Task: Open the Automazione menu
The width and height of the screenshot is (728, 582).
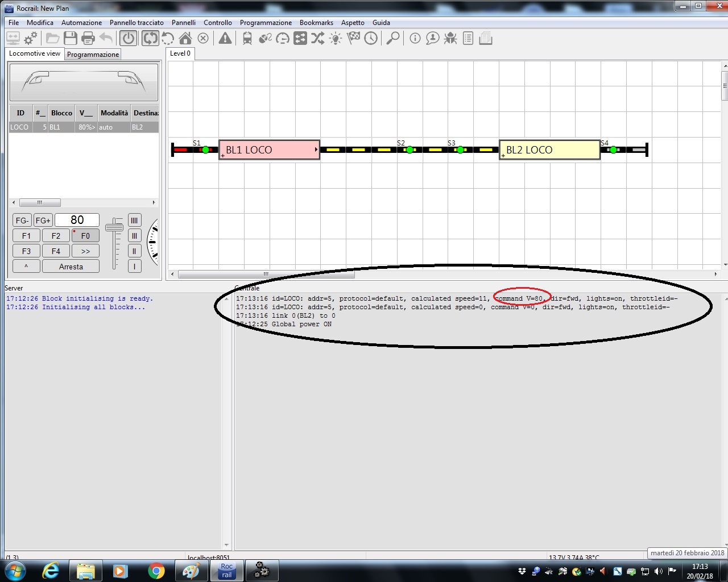Action: (81, 23)
